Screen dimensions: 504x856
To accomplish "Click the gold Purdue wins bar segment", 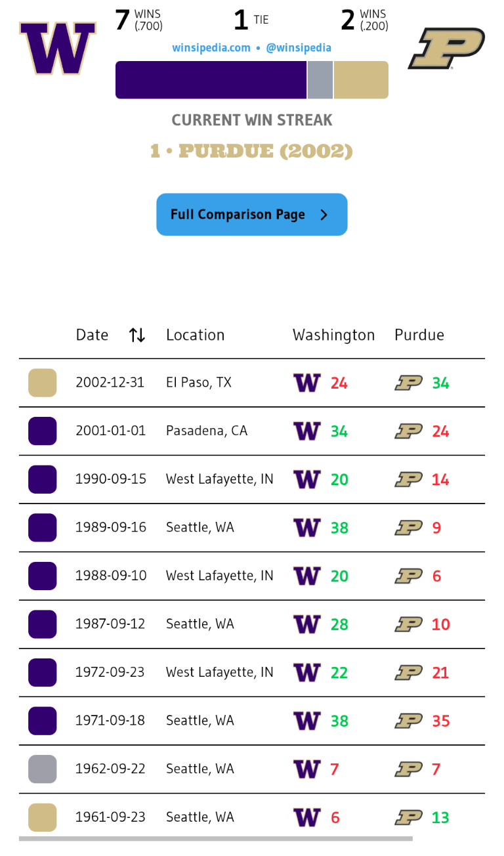I will (361, 80).
